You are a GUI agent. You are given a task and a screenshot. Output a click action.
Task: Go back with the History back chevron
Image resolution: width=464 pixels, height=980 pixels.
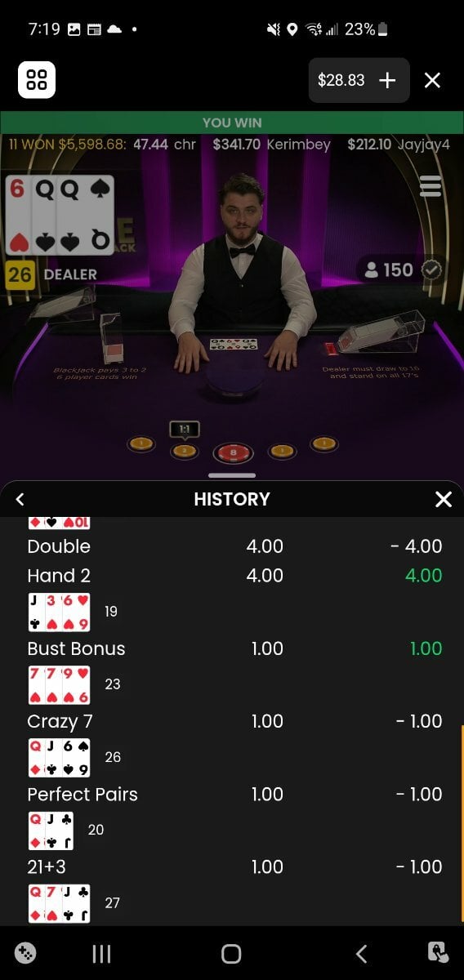pyautogui.click(x=20, y=499)
